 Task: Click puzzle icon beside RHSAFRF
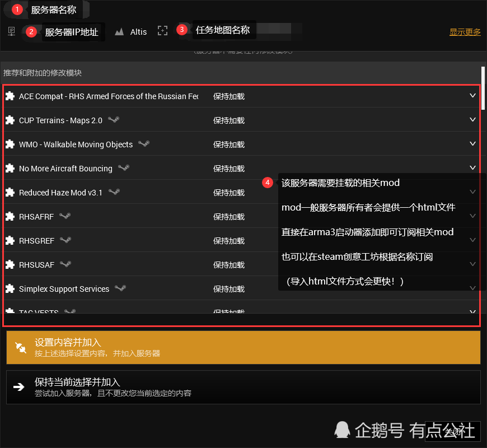point(10,217)
